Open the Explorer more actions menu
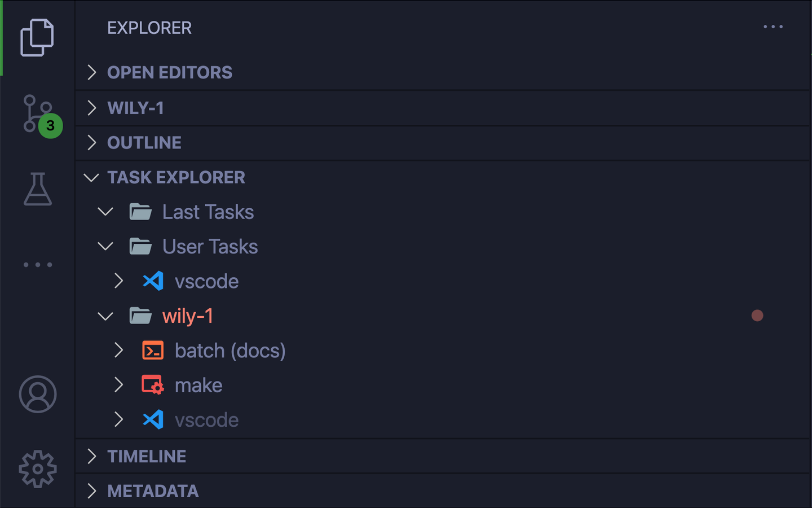Screen dimensions: 812x508 coord(773,27)
